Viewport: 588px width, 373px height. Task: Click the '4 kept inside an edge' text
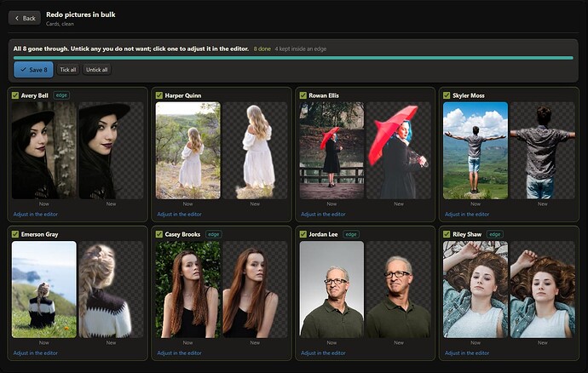300,49
